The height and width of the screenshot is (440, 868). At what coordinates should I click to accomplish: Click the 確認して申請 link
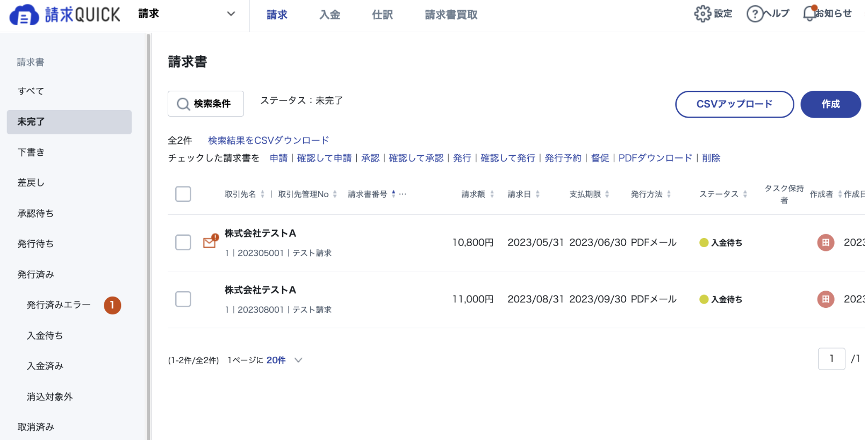[324, 158]
